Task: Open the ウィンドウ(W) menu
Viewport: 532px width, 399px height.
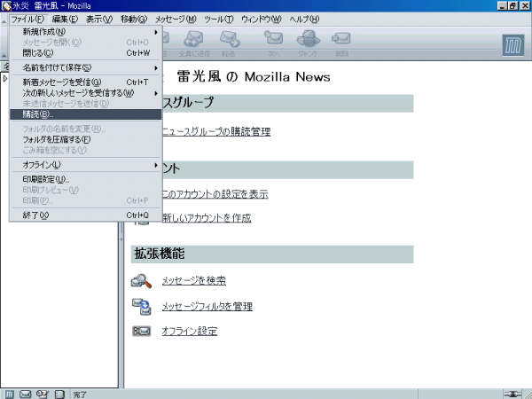Action: pos(262,20)
